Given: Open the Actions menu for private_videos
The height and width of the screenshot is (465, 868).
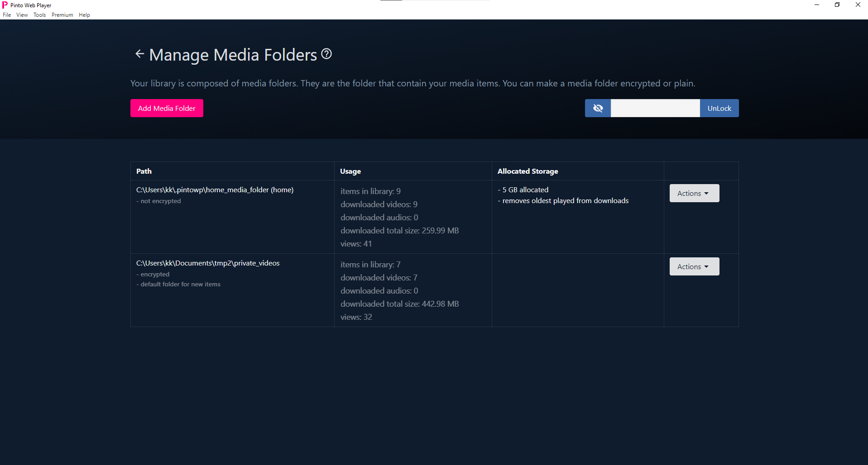Looking at the screenshot, I should (x=694, y=266).
